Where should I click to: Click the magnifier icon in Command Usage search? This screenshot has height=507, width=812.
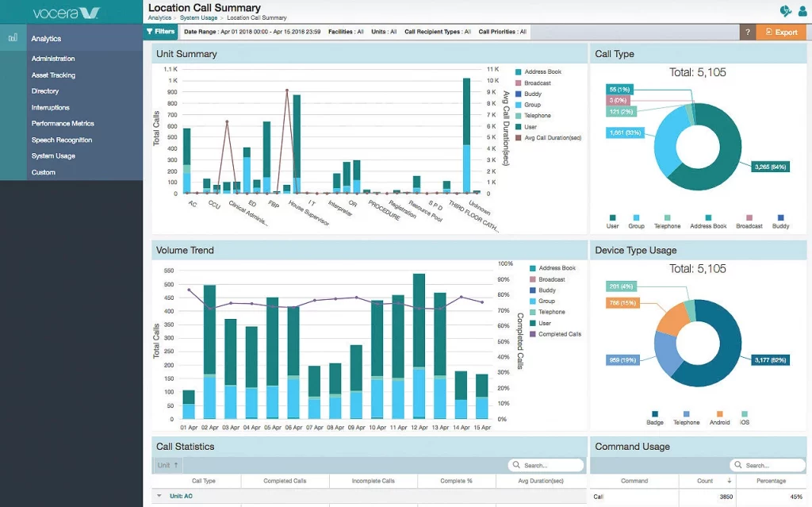click(737, 465)
